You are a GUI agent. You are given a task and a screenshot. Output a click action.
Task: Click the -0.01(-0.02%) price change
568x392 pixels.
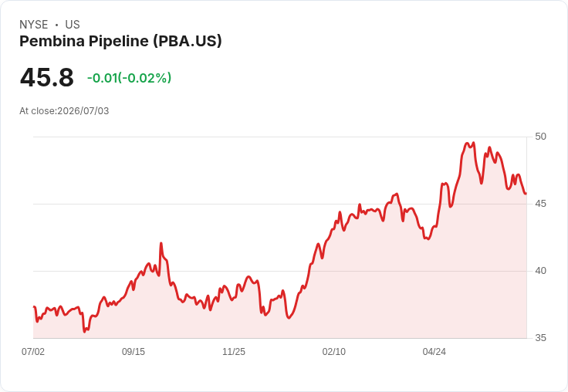click(x=130, y=78)
